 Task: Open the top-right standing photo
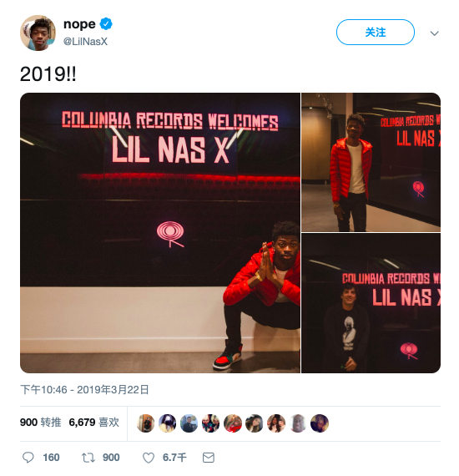371,162
